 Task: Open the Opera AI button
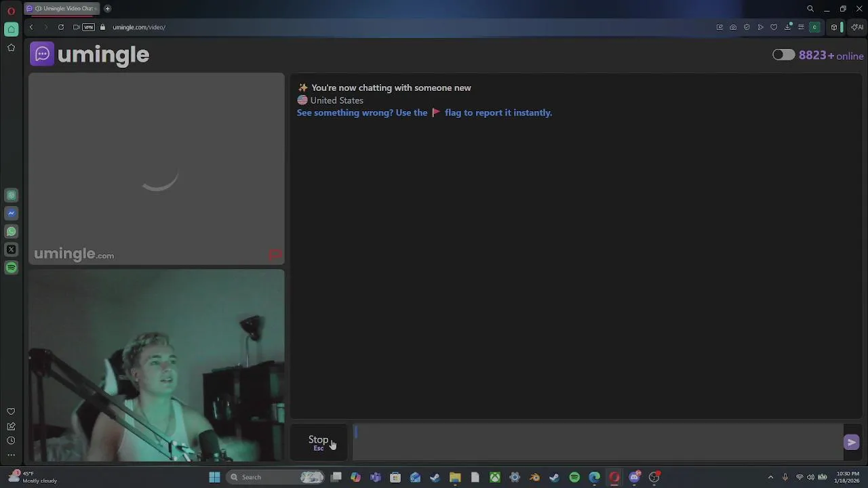(857, 27)
